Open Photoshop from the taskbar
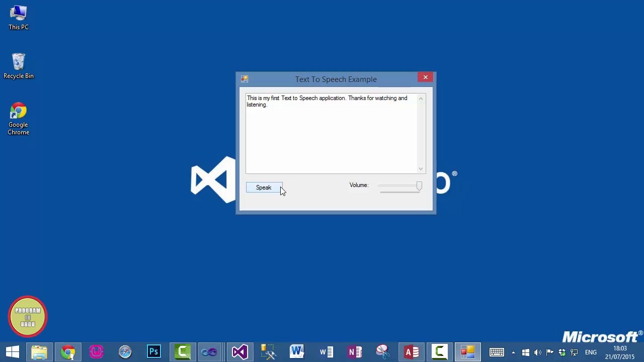Viewport: 644px width, 362px height. (154, 352)
